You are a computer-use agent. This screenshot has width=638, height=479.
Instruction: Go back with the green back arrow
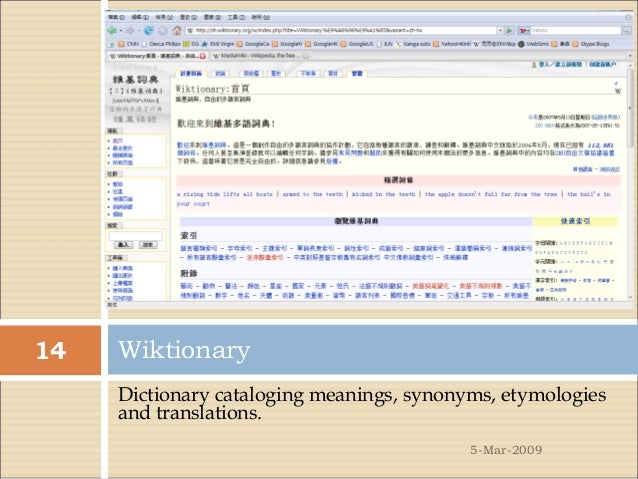112,31
